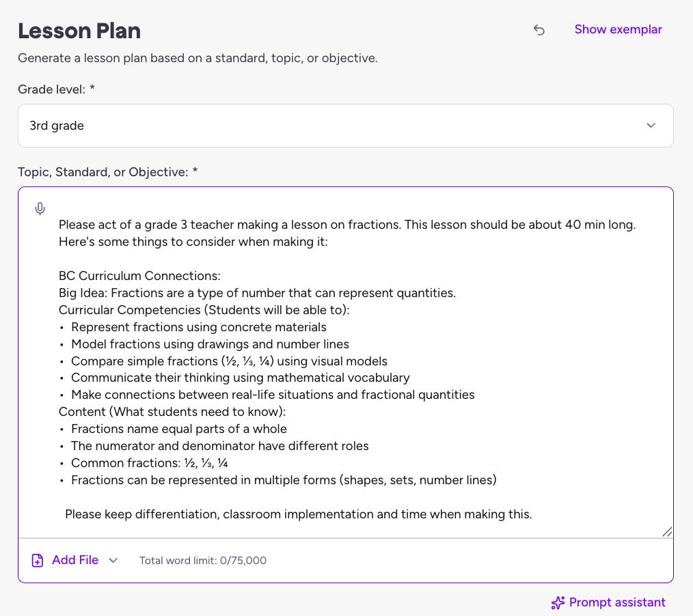Image resolution: width=693 pixels, height=616 pixels.
Task: Launch the Prompt assistant
Action: tap(616, 602)
